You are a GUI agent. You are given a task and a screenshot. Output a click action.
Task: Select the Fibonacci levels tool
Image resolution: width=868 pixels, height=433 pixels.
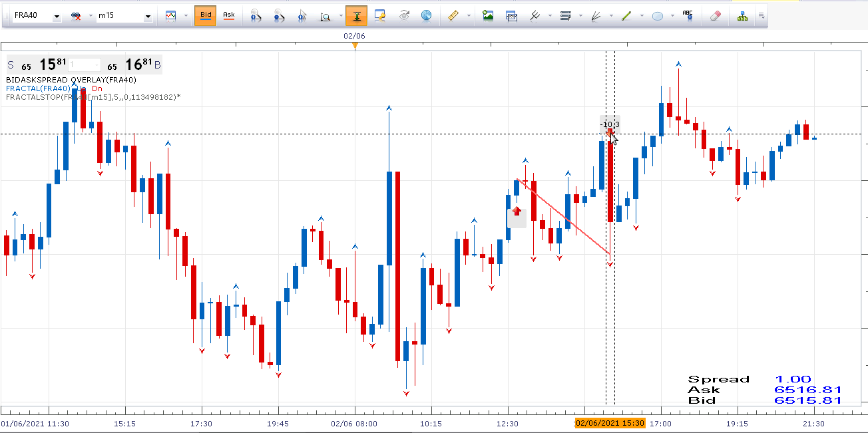coord(566,15)
